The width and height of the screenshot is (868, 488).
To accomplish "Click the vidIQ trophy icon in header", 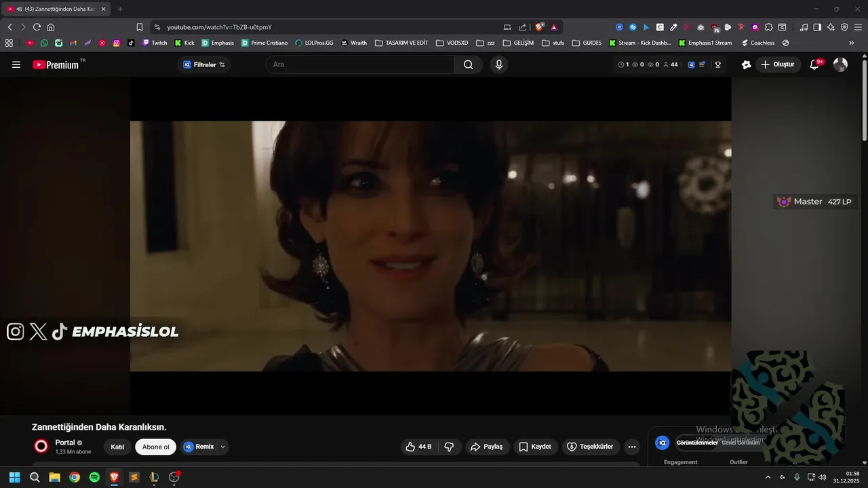I will [x=717, y=64].
